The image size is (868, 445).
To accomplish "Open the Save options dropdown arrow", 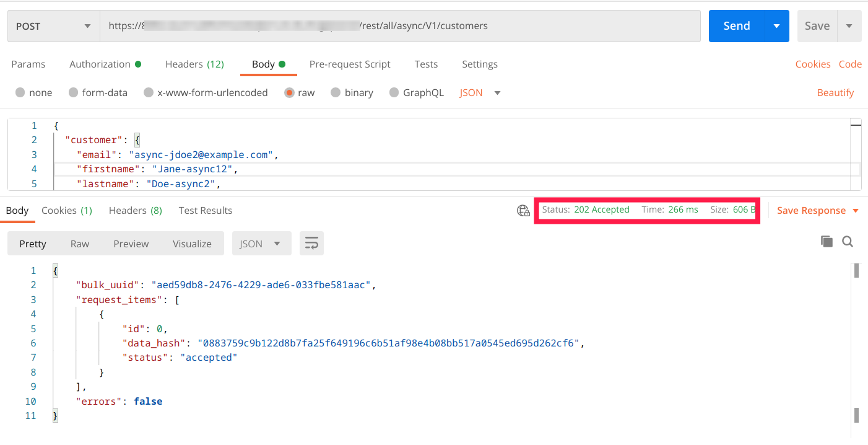I will [x=849, y=26].
